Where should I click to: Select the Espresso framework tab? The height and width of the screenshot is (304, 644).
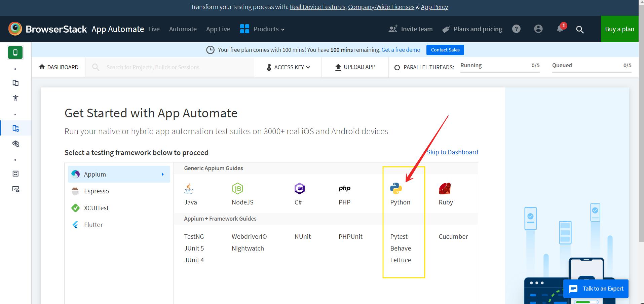point(119,191)
